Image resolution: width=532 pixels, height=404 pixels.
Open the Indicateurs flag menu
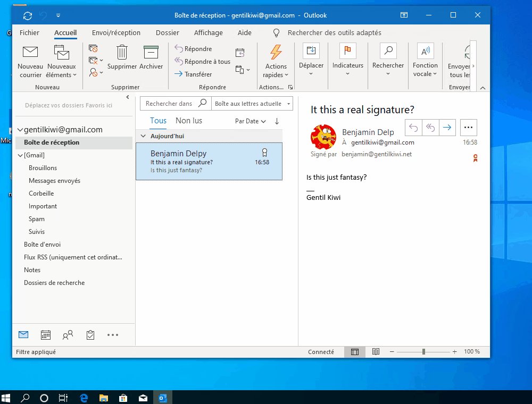pyautogui.click(x=348, y=60)
